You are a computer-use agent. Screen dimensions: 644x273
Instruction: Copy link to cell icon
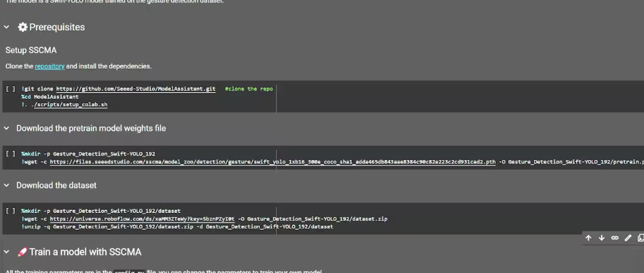tap(614, 238)
